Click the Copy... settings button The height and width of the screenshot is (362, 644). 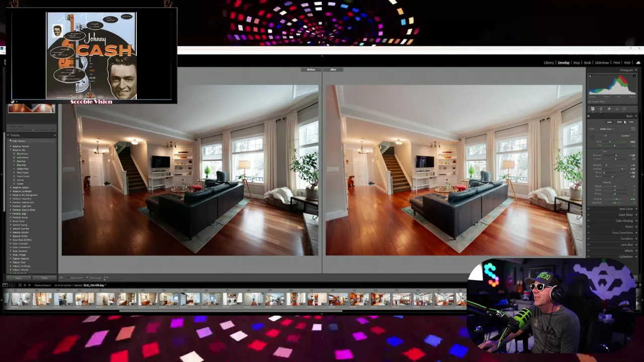coord(19,278)
